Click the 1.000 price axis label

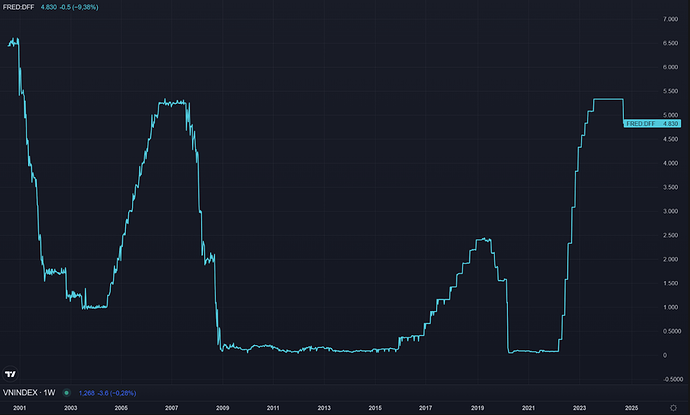click(670, 307)
